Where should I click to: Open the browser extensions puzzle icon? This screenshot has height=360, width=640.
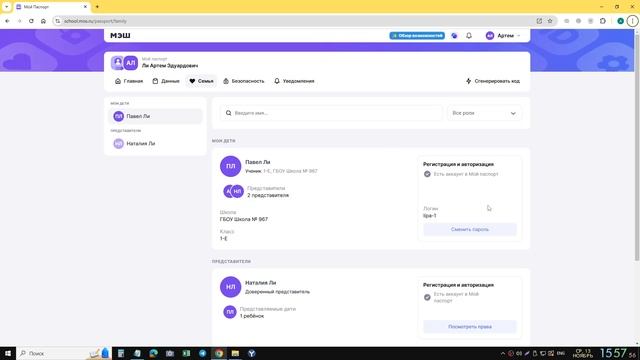603,21
